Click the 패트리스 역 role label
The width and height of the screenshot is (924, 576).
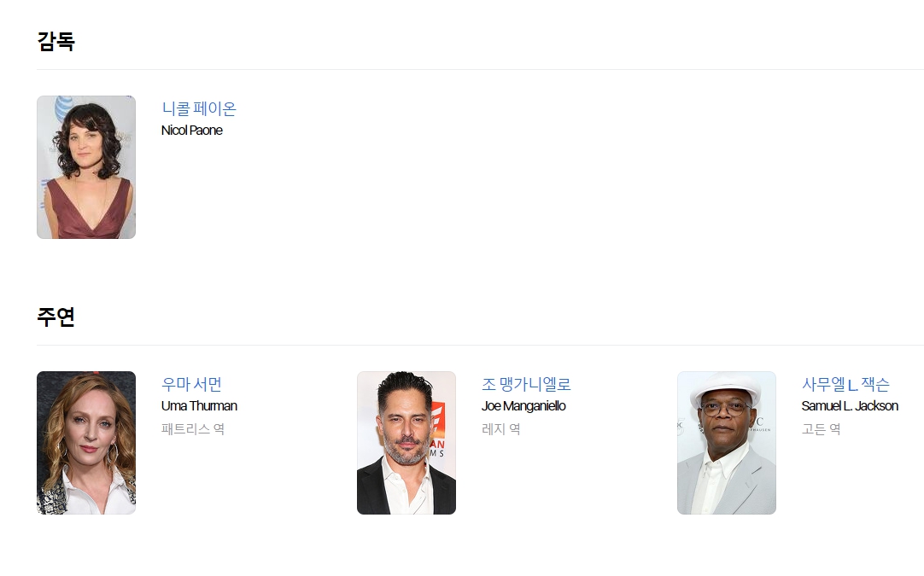click(193, 428)
